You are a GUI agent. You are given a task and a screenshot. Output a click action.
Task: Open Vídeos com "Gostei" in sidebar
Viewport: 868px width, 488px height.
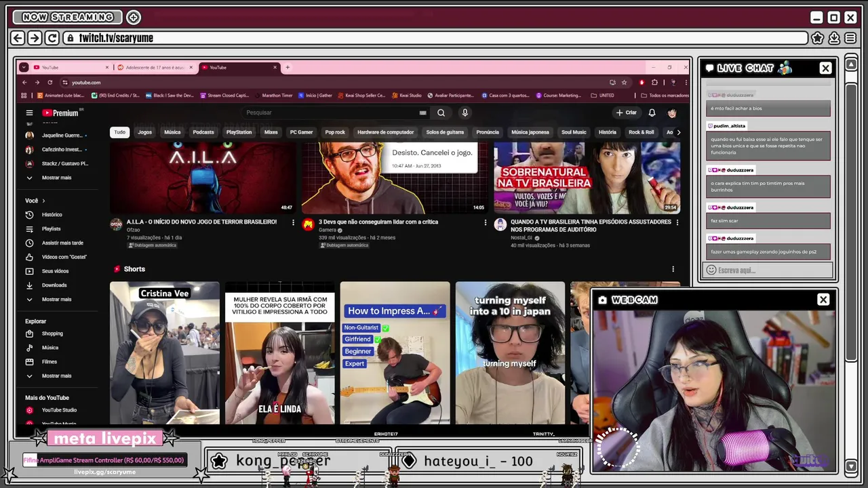click(64, 257)
